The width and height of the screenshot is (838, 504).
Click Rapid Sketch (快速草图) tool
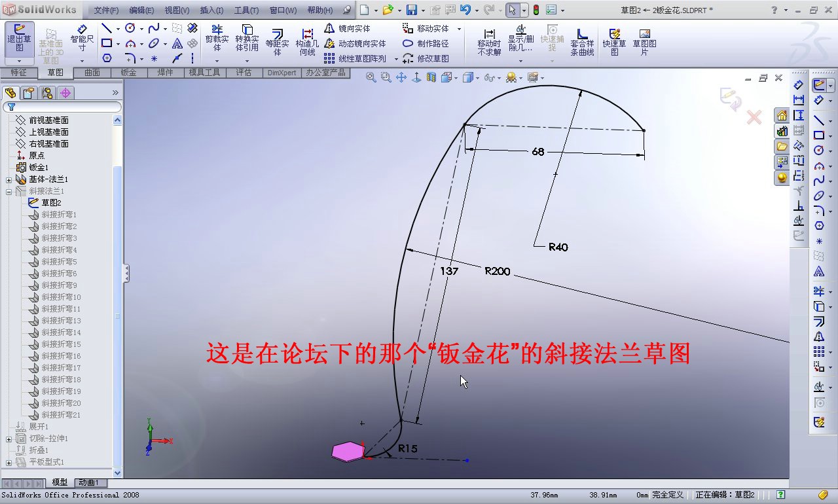tap(614, 42)
